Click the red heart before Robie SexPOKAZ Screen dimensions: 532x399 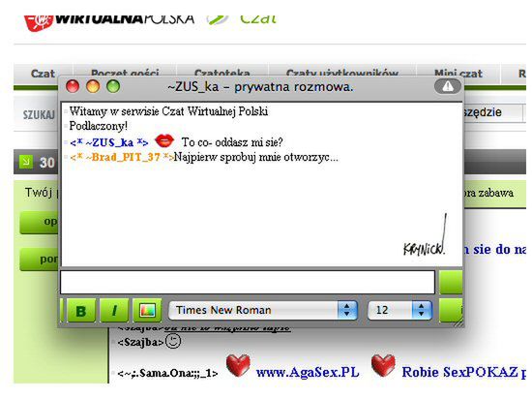pos(383,365)
